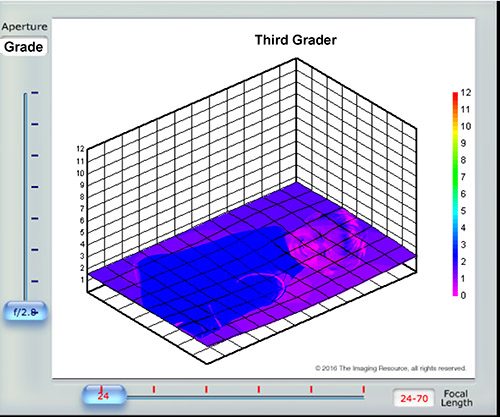Click the 24 focal length slider handle
The width and height of the screenshot is (500, 417).
(x=104, y=395)
